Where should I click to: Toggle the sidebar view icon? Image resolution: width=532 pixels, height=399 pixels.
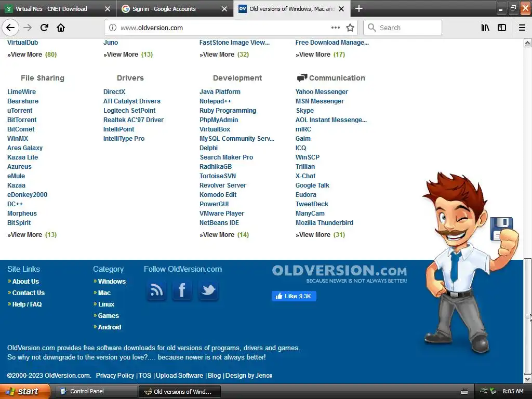pyautogui.click(x=502, y=28)
